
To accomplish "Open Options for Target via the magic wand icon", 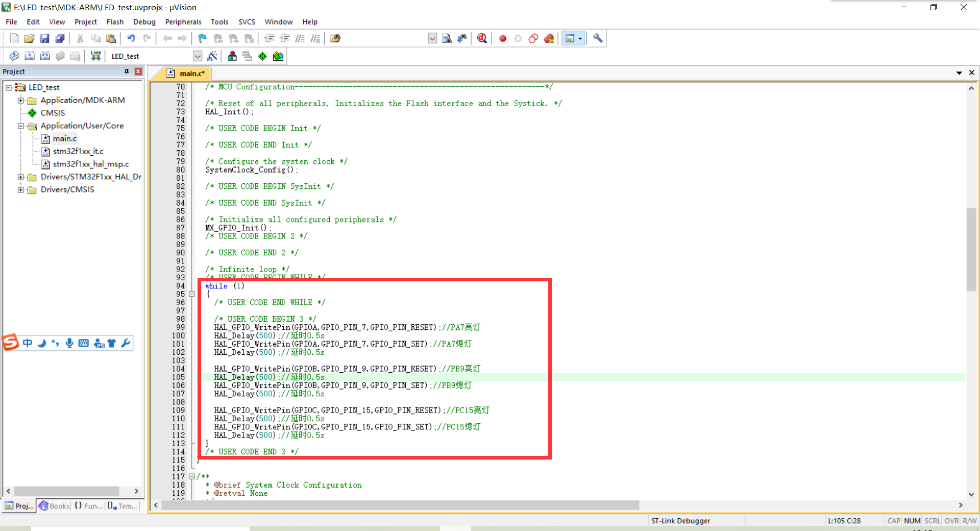I will tap(212, 56).
